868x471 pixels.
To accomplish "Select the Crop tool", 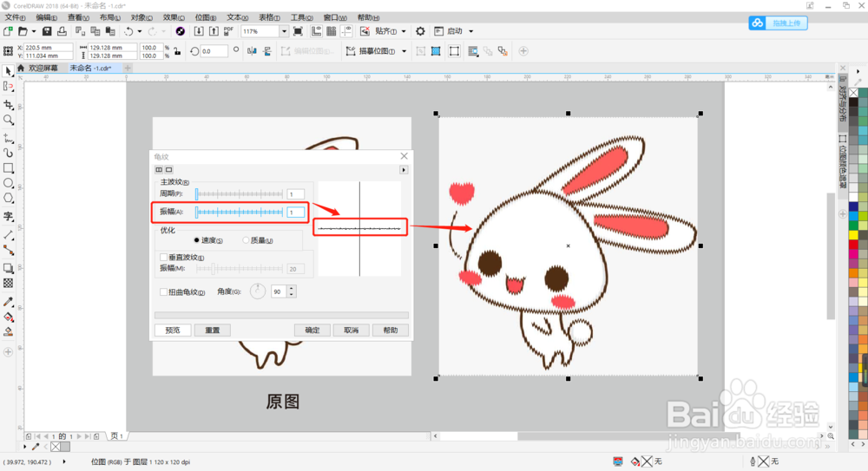I will [x=9, y=105].
